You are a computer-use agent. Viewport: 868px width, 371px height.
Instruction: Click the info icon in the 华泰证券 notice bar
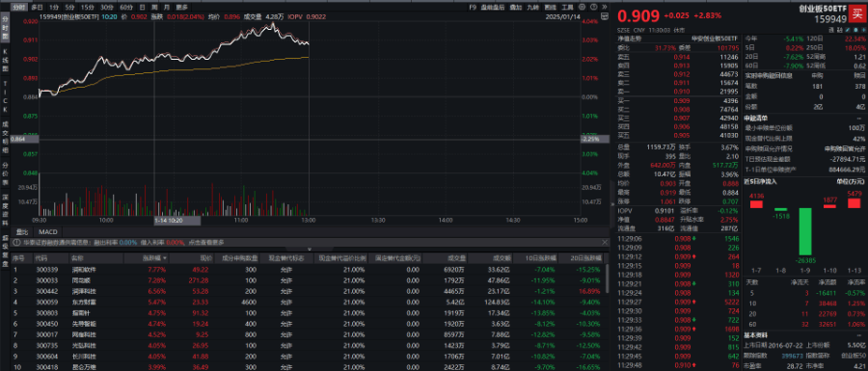pos(16,242)
